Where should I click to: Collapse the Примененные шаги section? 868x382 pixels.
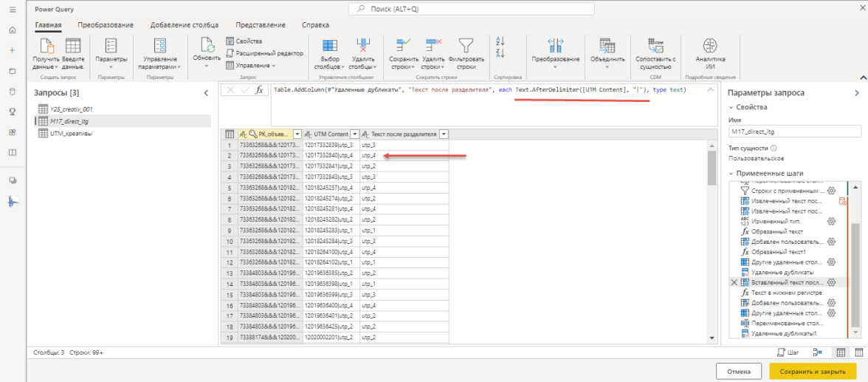pyautogui.click(x=732, y=174)
